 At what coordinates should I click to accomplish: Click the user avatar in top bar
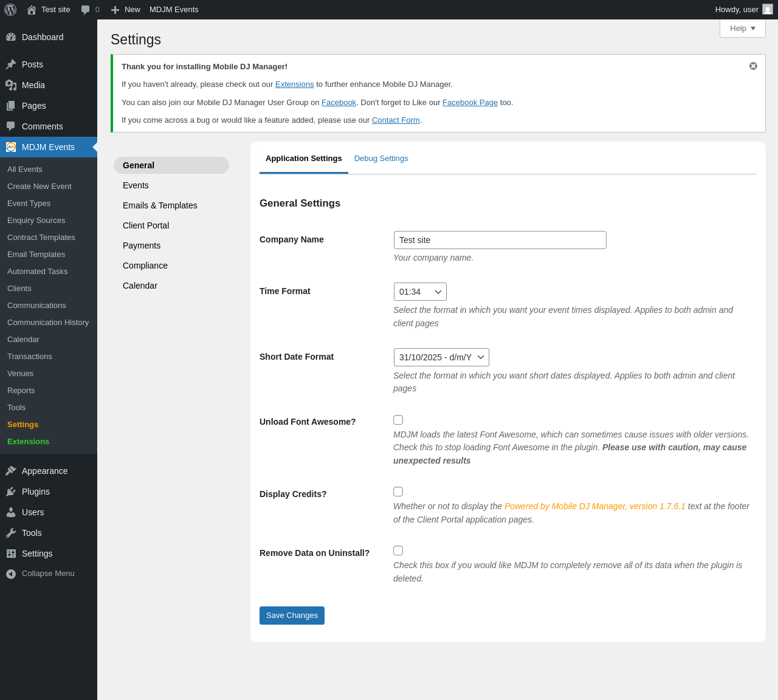pyautogui.click(x=768, y=10)
